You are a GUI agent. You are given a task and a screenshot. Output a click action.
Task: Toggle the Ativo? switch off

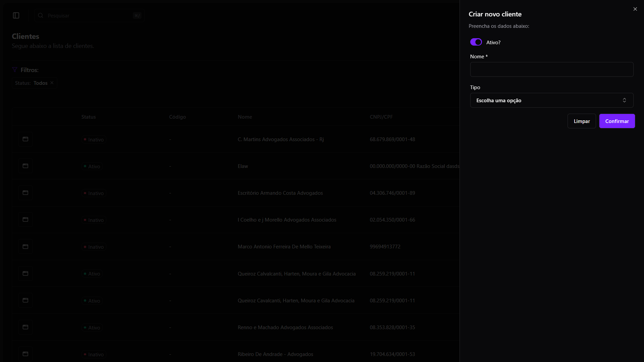point(476,42)
